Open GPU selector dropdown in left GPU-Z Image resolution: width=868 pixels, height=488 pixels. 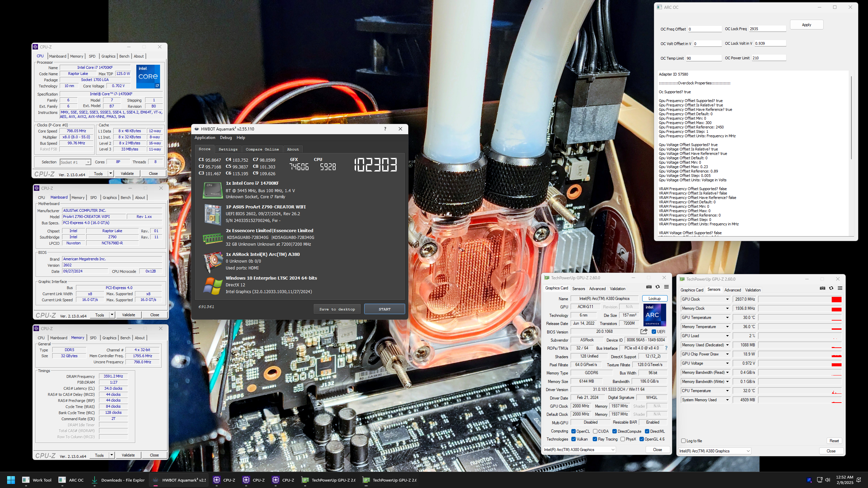(x=579, y=450)
